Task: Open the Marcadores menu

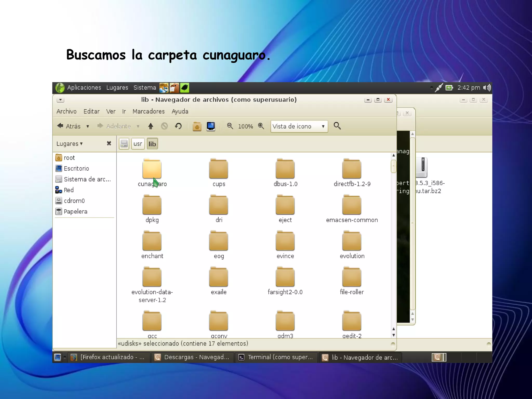Action: tap(148, 111)
